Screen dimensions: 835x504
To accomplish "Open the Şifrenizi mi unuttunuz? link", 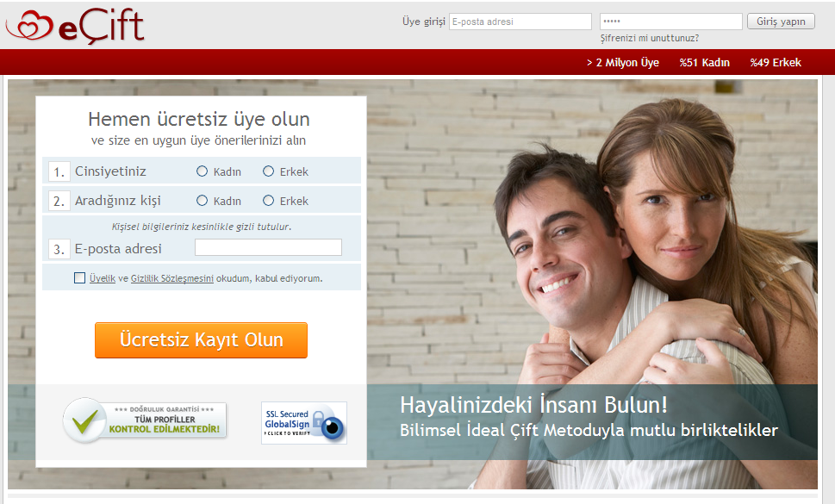I will tap(649, 38).
